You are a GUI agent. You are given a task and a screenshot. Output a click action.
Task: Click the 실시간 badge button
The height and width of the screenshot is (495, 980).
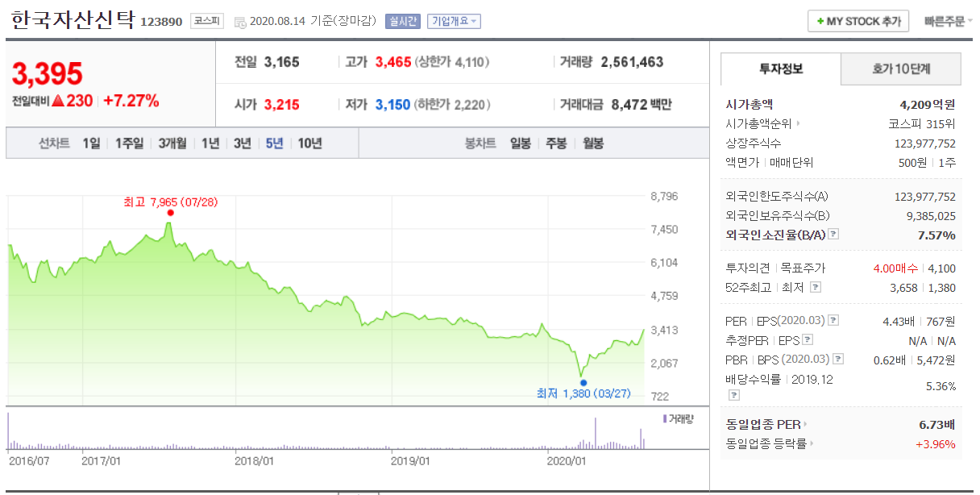pyautogui.click(x=402, y=21)
